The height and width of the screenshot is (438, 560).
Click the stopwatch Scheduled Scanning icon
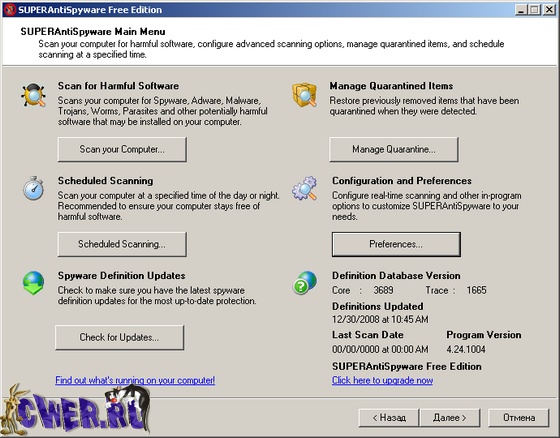point(33,188)
